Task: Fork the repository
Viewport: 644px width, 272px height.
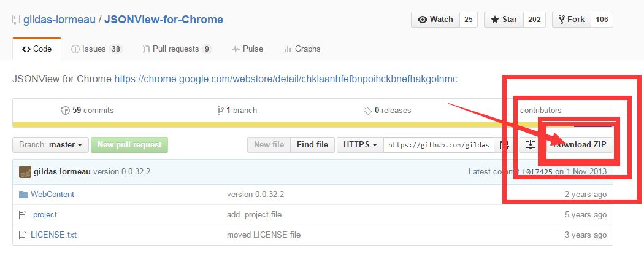Action: [x=572, y=20]
